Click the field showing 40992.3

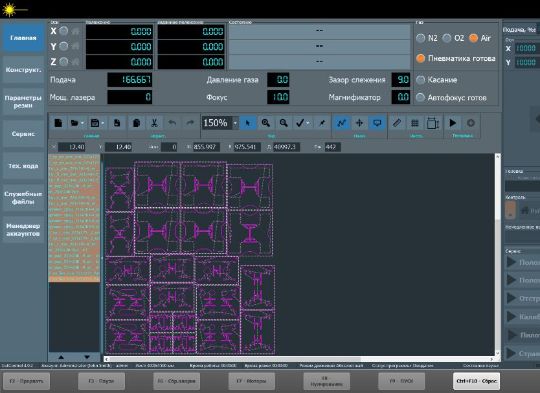point(286,147)
